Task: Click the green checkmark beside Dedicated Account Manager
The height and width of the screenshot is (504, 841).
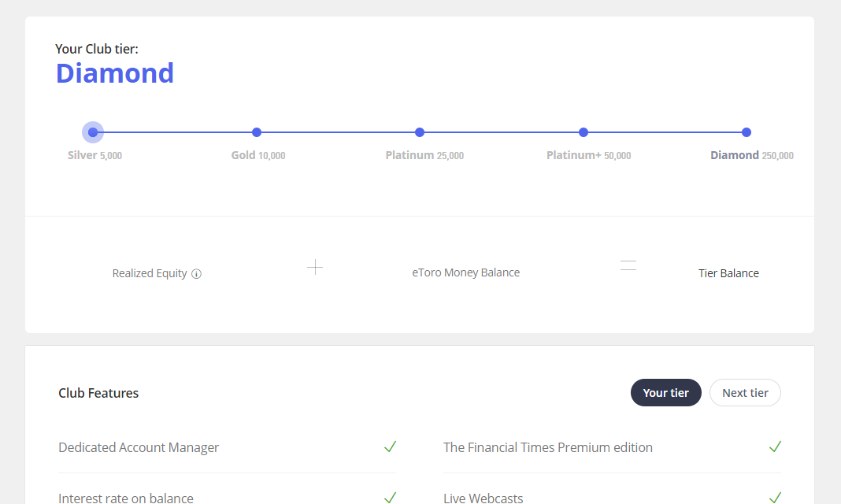Action: (390, 447)
